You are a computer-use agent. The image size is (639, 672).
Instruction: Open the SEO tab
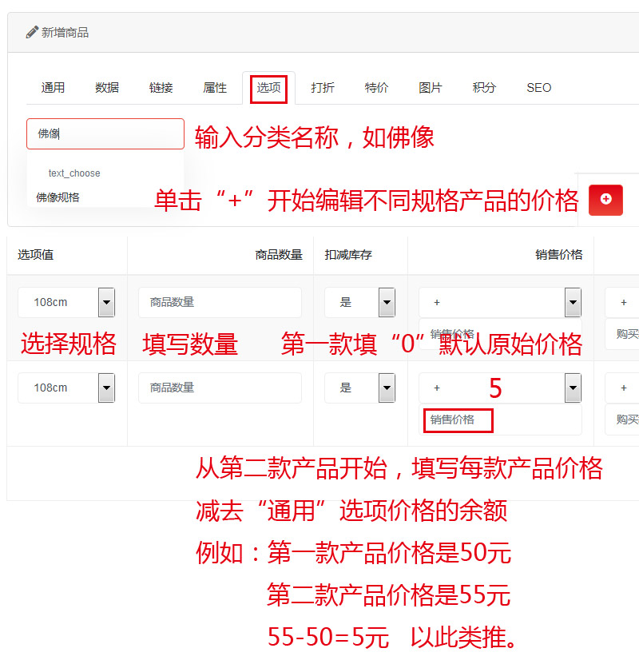[x=538, y=88]
